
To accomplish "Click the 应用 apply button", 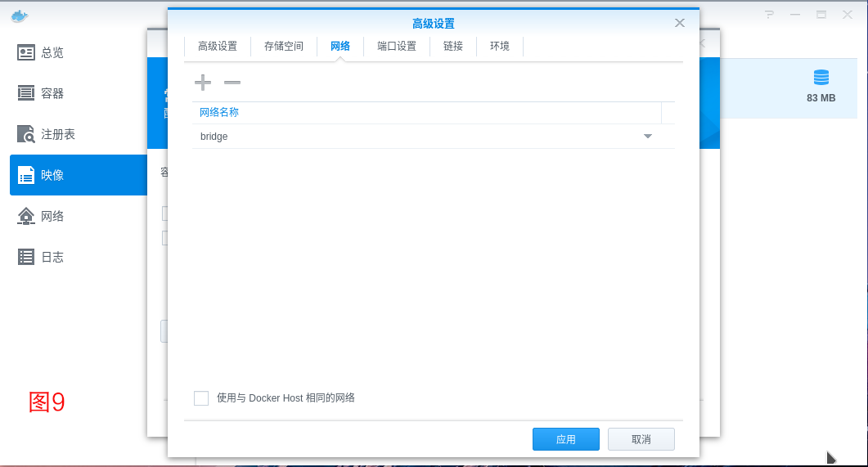I will [566, 439].
